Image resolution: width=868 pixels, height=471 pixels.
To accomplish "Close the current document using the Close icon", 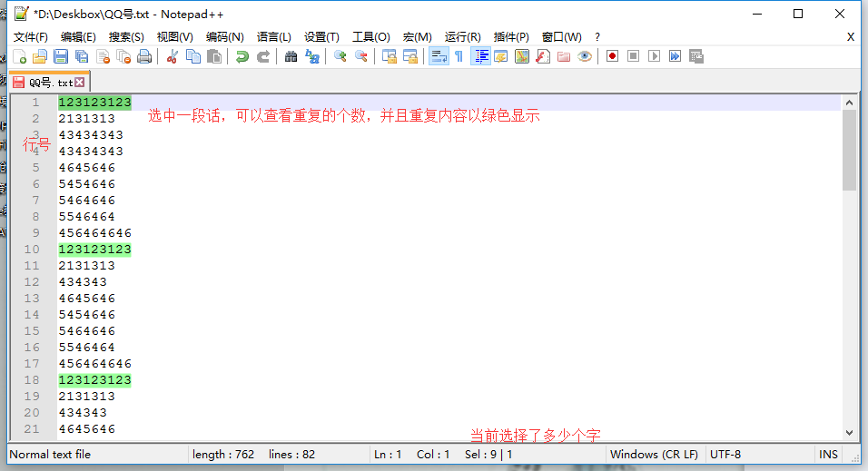I will pyautogui.click(x=103, y=56).
